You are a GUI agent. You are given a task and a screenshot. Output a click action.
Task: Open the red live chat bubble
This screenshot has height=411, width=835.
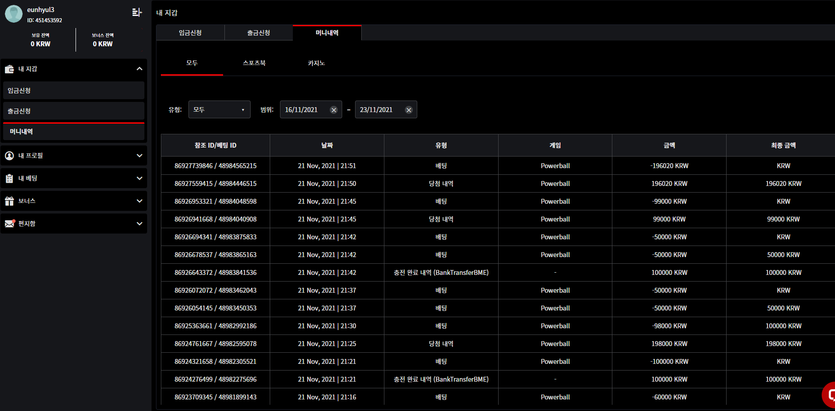coord(829,395)
